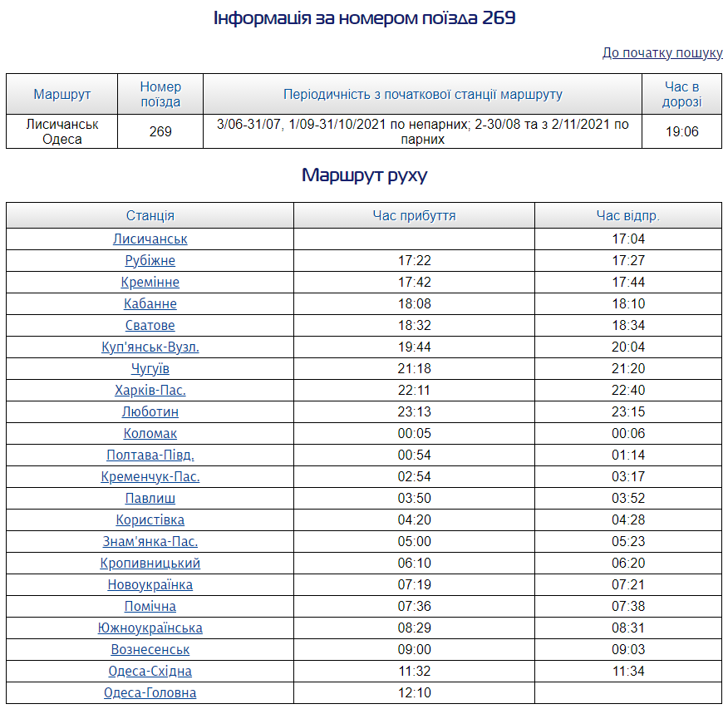Click the 'Станція' column header
Screen dimensions: 728x709
[150, 216]
